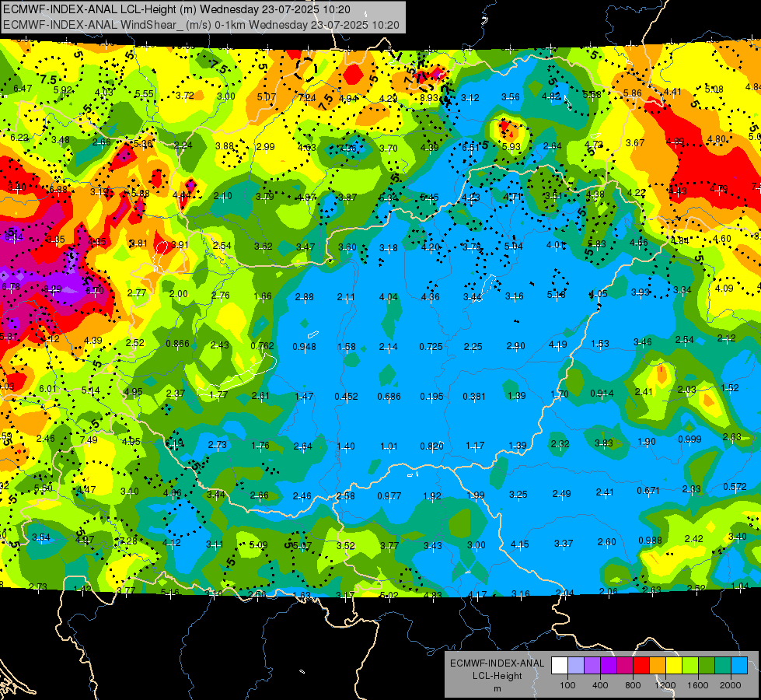The height and width of the screenshot is (700, 761).
Task: Click the yellow legend color swatch
Action: [x=674, y=666]
